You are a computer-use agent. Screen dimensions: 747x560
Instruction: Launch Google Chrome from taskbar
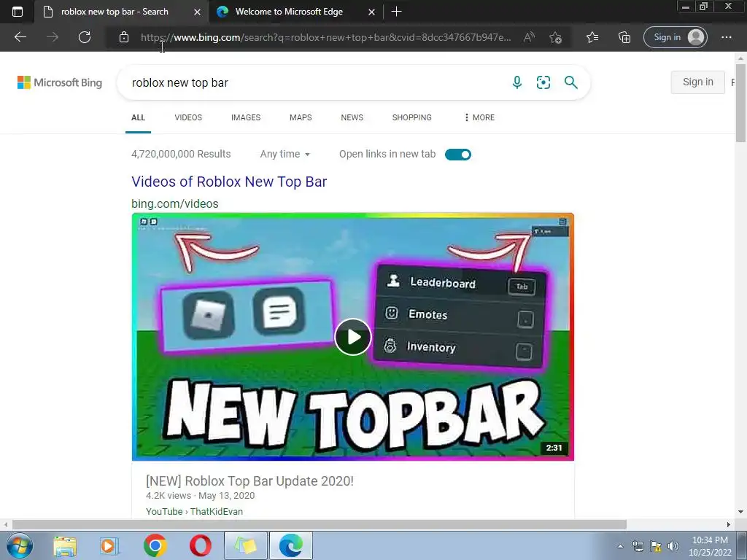(x=155, y=545)
